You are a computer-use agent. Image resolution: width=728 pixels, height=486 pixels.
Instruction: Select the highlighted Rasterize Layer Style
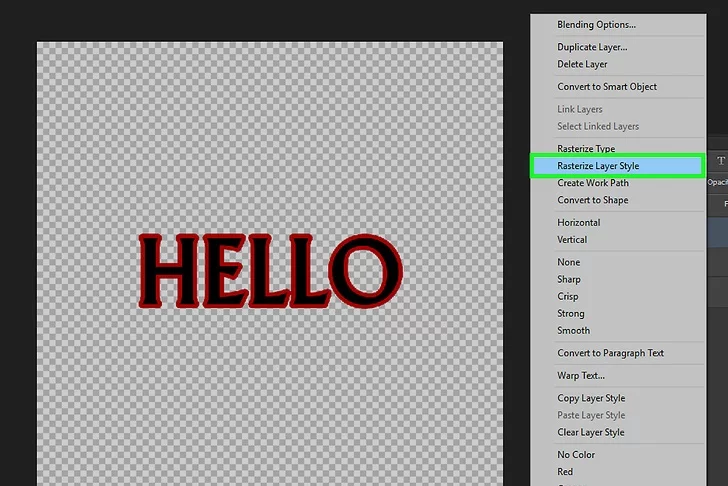point(598,166)
